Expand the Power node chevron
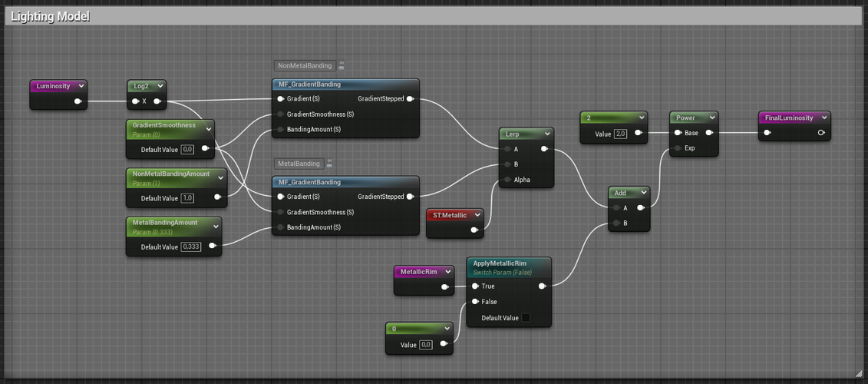868x384 pixels. [712, 118]
